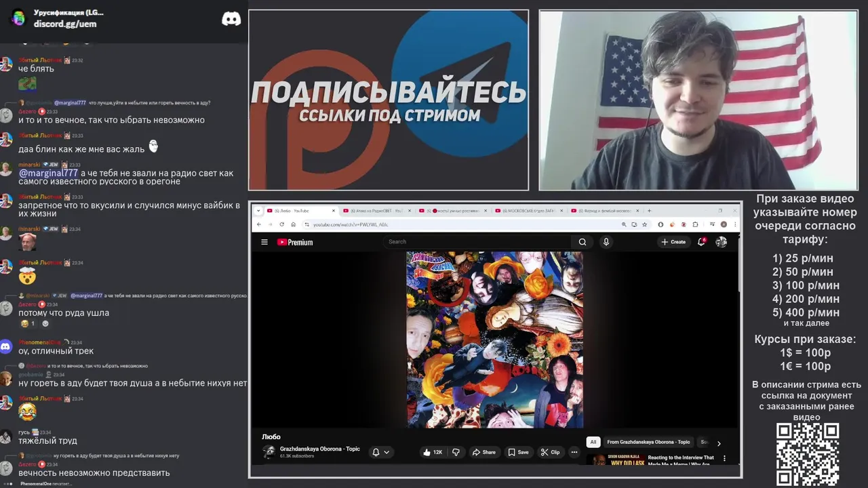Bookmark this page with the star icon

(644, 224)
